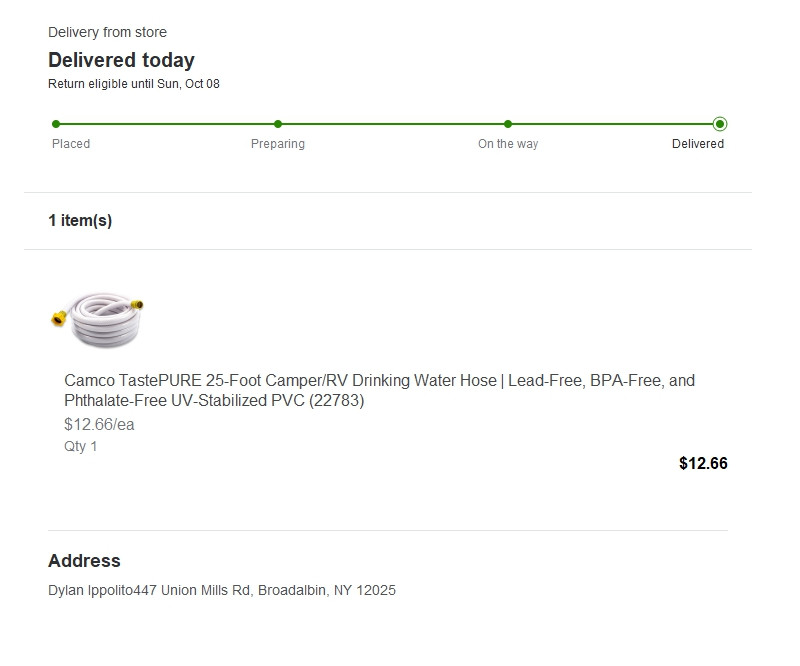Click the green delivery progress bar
Image resolution: width=800 pixels, height=666 pixels.
(x=390, y=124)
